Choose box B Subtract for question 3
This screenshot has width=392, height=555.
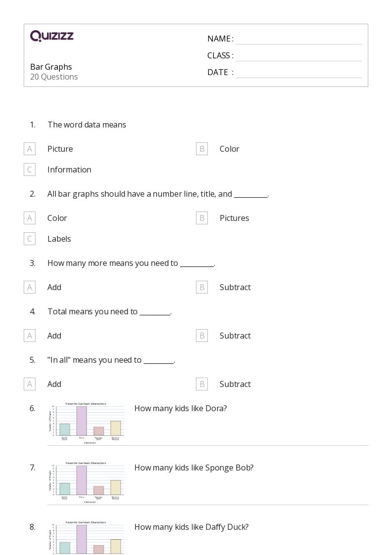[x=202, y=287]
